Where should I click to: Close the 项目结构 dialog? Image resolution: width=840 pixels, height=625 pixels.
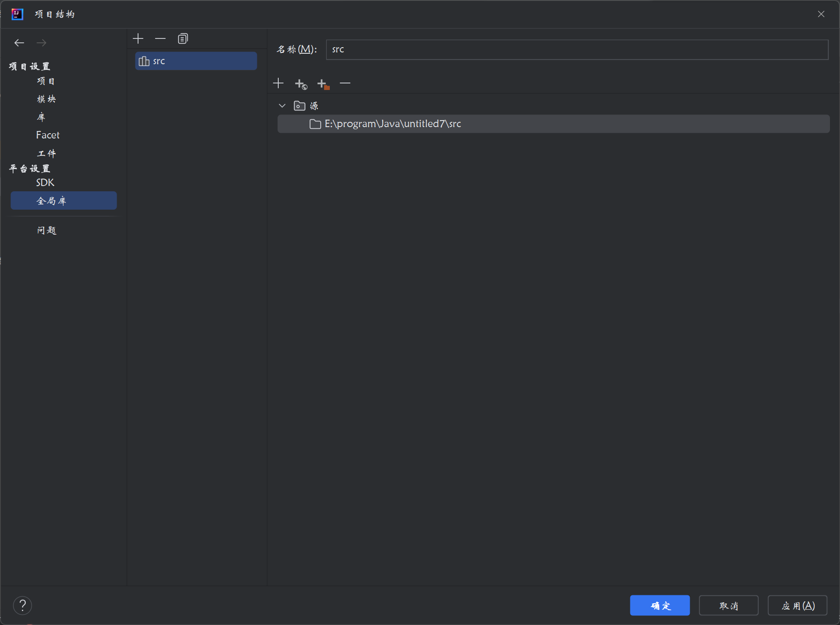pos(821,14)
